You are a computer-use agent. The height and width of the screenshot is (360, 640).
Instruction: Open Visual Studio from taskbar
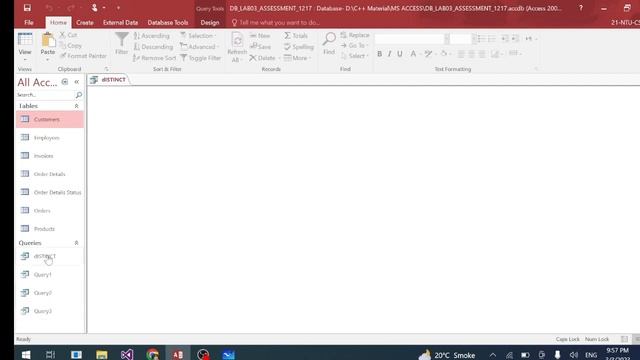pyautogui.click(x=127, y=354)
